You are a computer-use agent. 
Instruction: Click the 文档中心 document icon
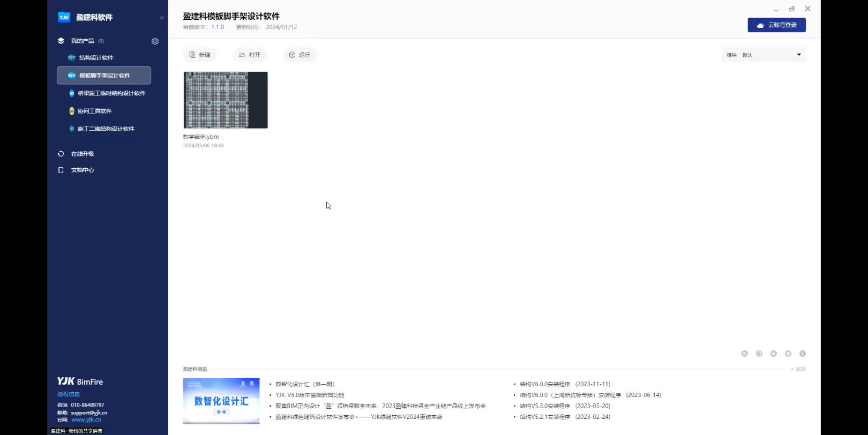click(61, 170)
